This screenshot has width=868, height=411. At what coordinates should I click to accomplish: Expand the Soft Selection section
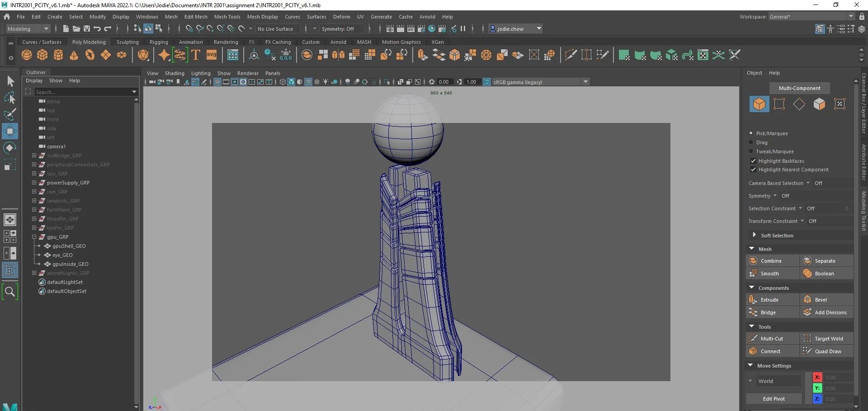[x=754, y=235]
